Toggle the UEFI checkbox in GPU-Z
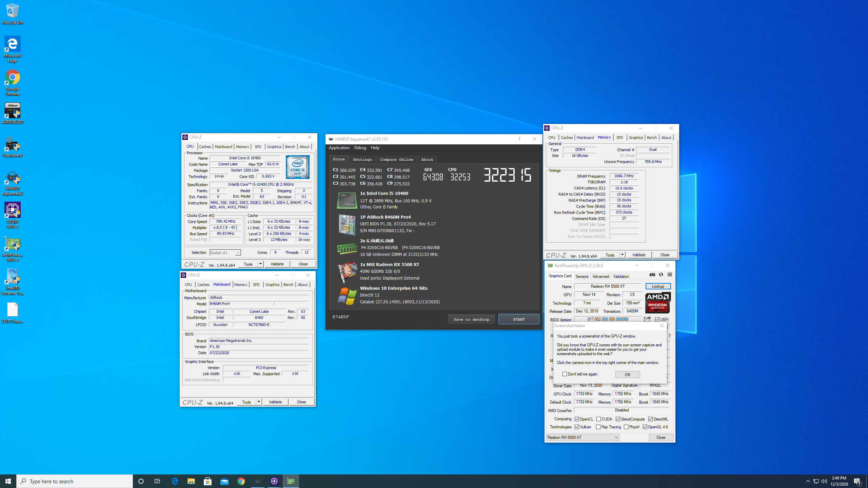The width and height of the screenshot is (868, 488). coord(657,319)
